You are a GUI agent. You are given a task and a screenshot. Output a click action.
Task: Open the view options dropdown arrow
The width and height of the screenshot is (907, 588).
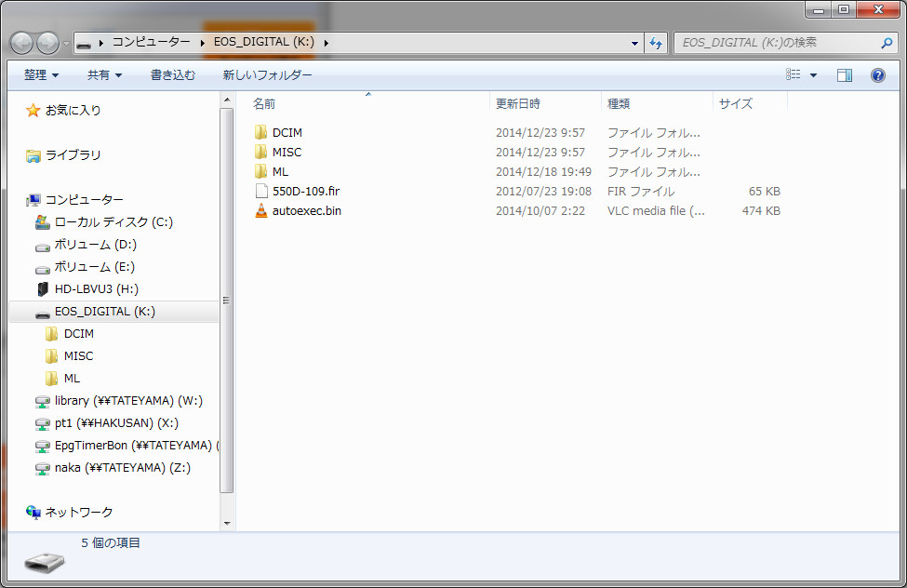pos(813,75)
